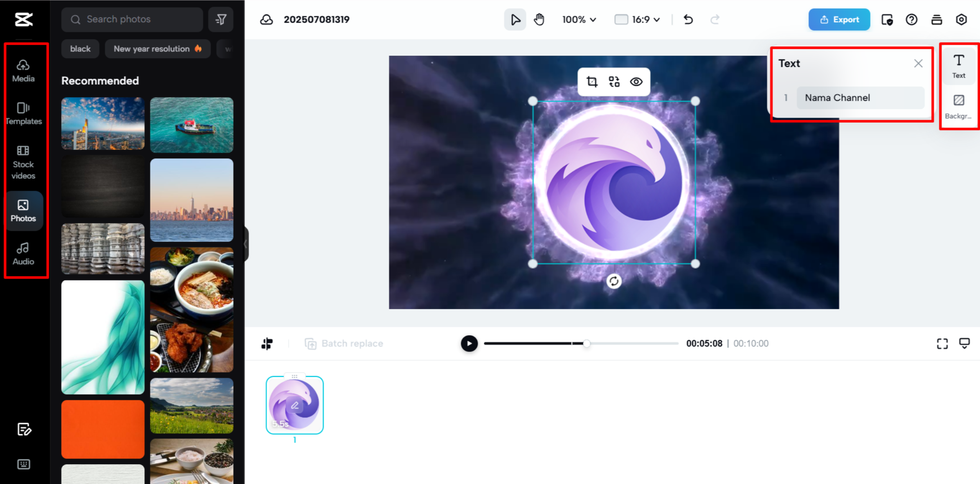The image size is (980, 484).
Task: Click the replace icon above the canvas
Action: pyautogui.click(x=614, y=82)
